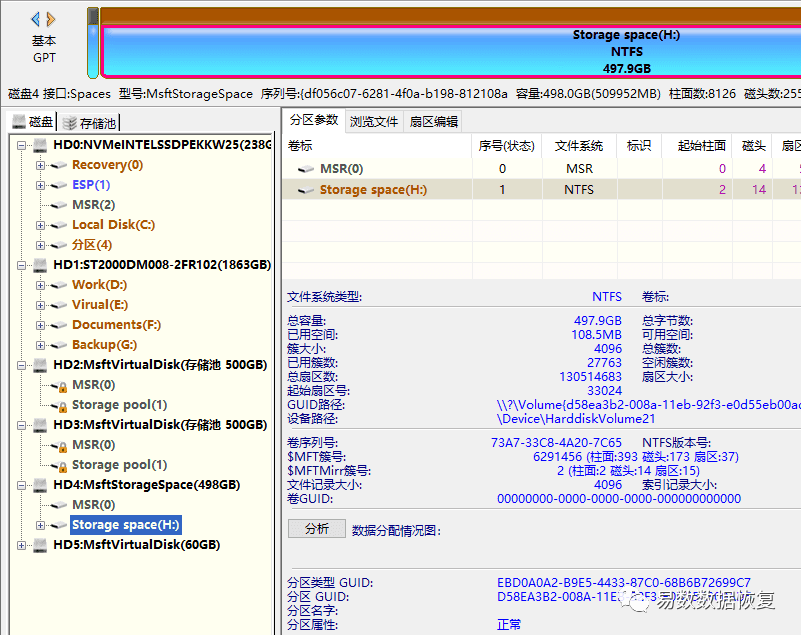Click locked MSR(0) icon under HD3
Image resolution: width=801 pixels, height=635 pixels.
click(x=60, y=446)
